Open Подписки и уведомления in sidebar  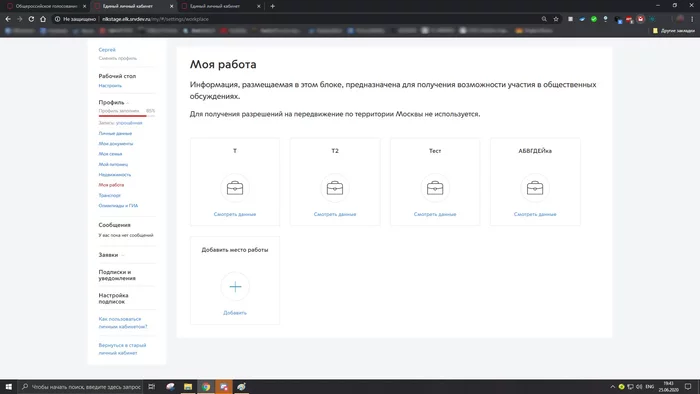[117, 275]
